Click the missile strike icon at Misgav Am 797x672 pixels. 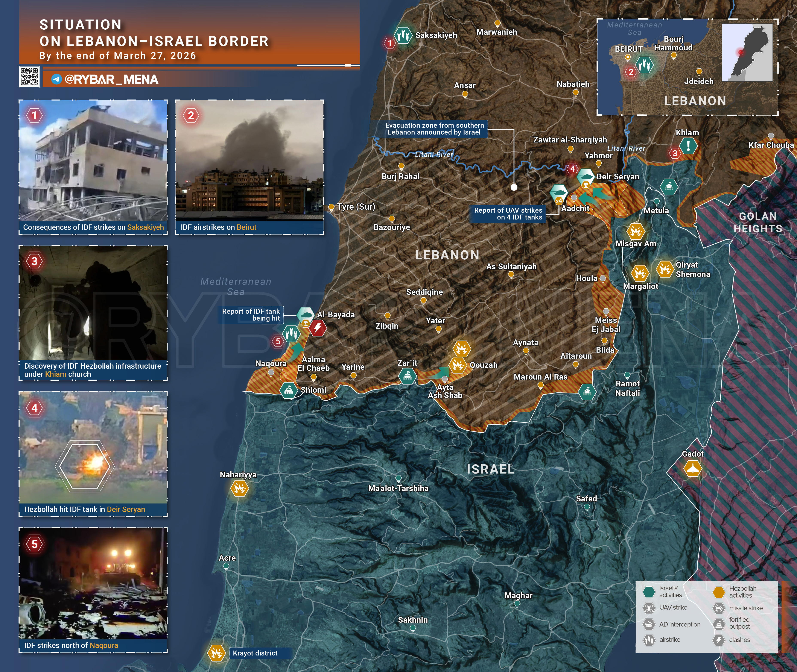[x=635, y=231]
